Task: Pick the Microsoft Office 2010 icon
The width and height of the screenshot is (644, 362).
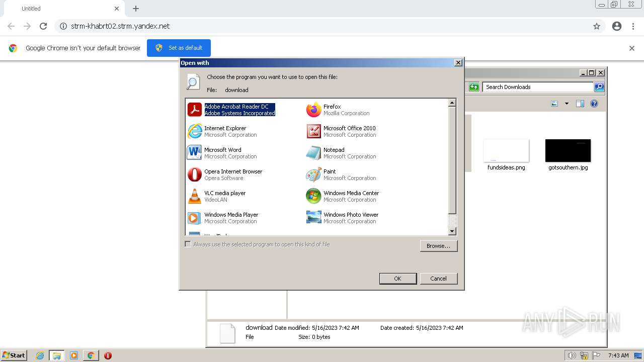Action: coord(314,131)
